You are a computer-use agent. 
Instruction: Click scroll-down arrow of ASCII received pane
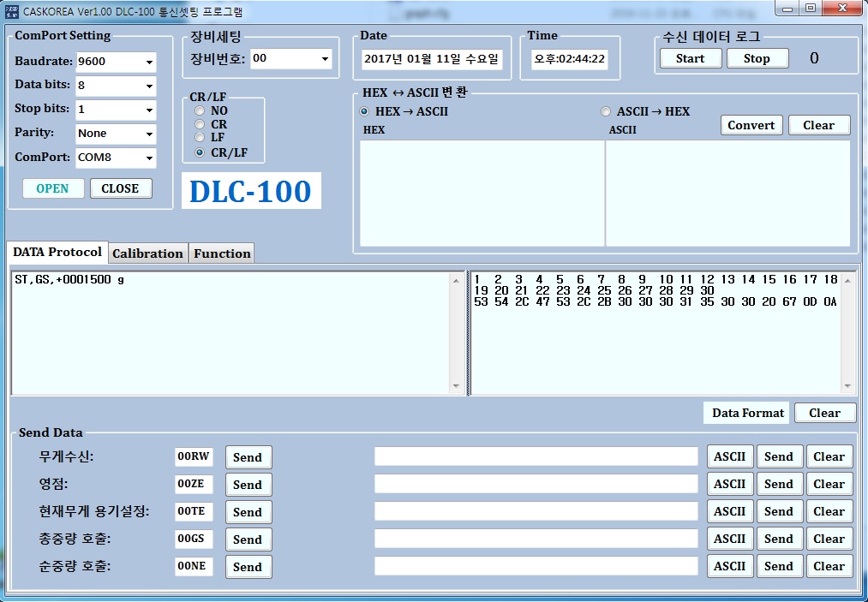[456, 386]
